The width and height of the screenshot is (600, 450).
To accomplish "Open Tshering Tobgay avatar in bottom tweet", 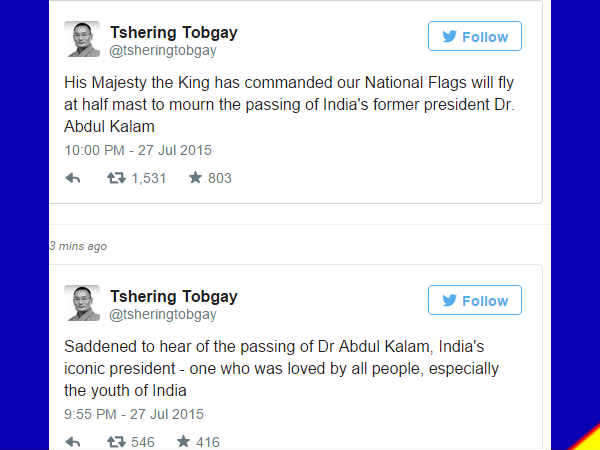I will pos(82,303).
